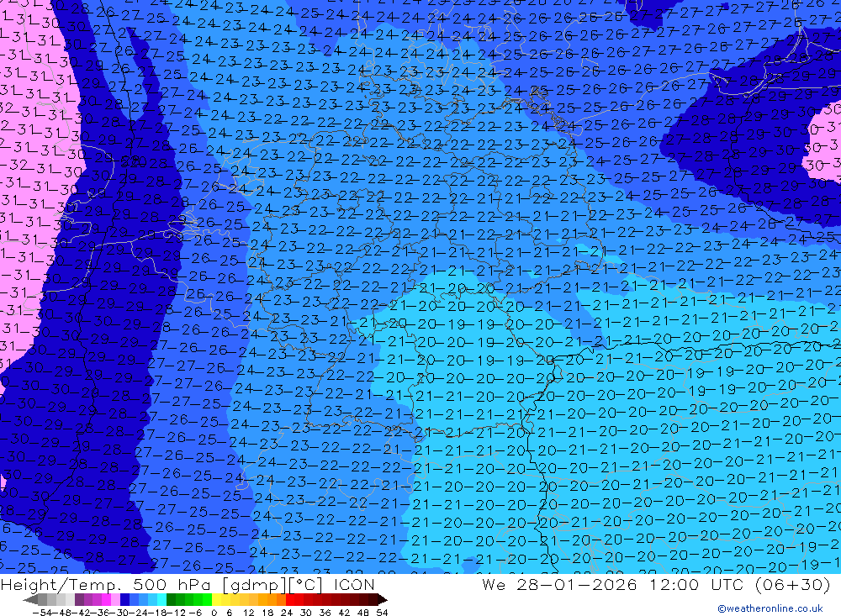Click the left gray arrow end of the colour scale
The width and height of the screenshot is (841, 616).
[x=30, y=600]
